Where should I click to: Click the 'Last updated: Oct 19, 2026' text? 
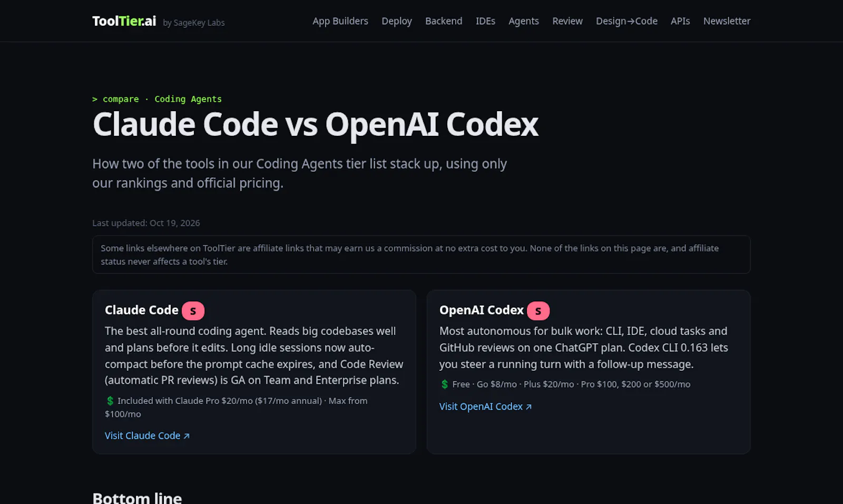pyautogui.click(x=146, y=223)
